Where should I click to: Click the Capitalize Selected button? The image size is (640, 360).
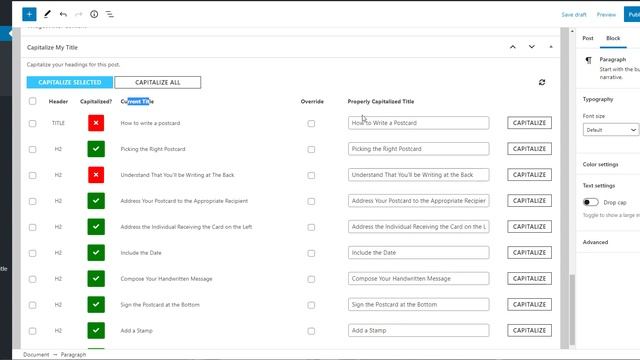(70, 82)
